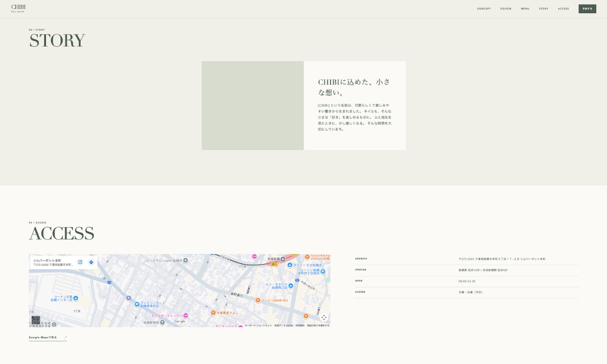Open the 利用規約 terms link on map
Viewport: 607px width, 364px height.
coord(300,325)
